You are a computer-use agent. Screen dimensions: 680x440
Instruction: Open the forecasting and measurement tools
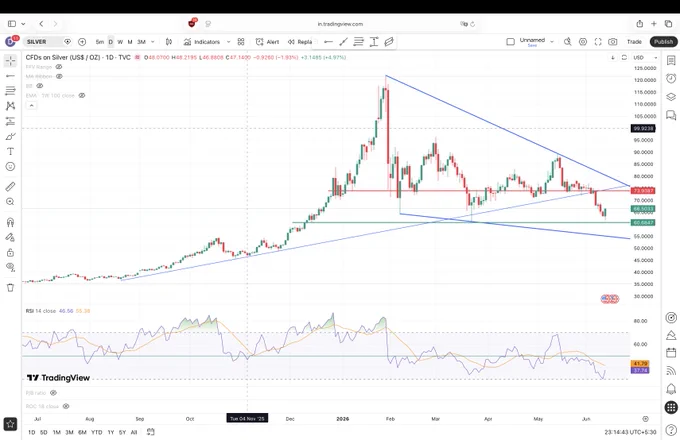[10, 121]
